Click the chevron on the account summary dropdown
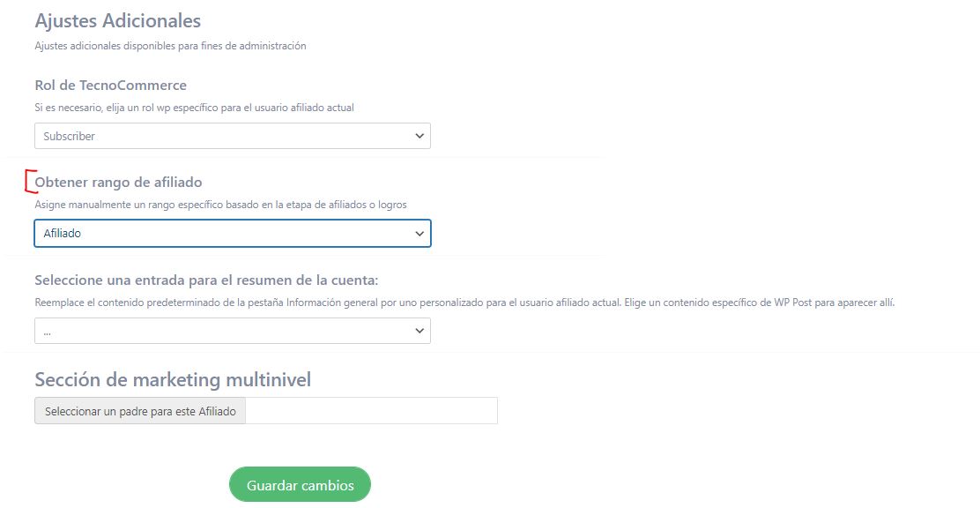 (419, 330)
